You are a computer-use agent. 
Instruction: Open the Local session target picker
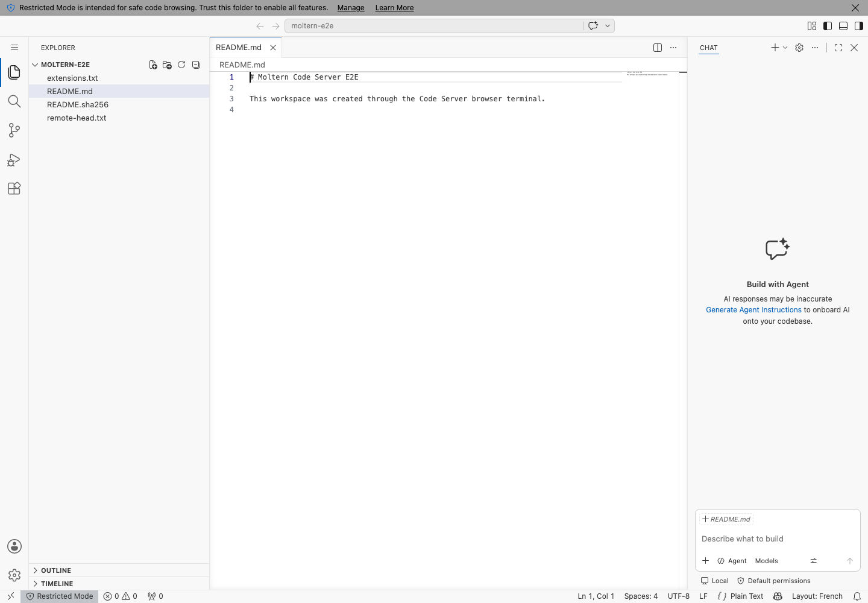[714, 581]
